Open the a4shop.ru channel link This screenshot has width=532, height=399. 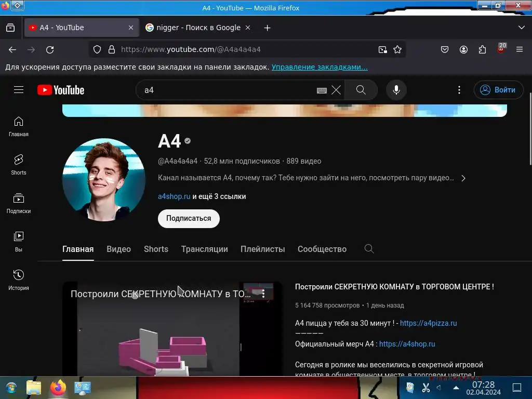coord(174,196)
